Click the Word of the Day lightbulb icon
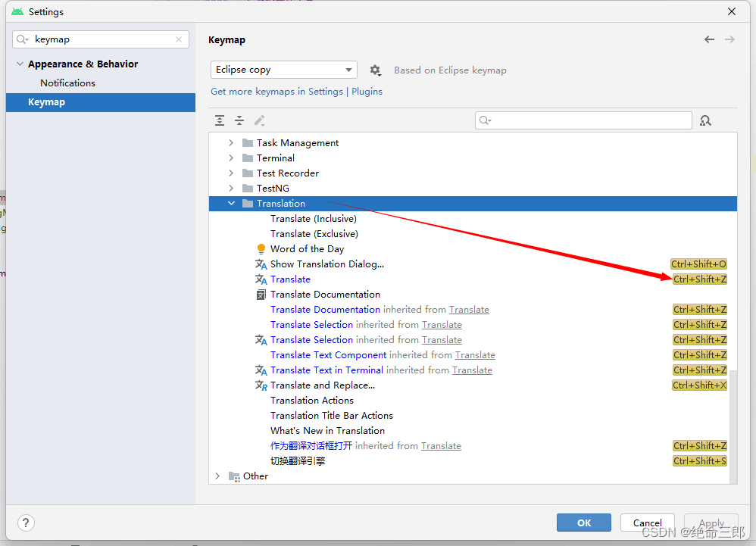The image size is (756, 546). pos(261,249)
